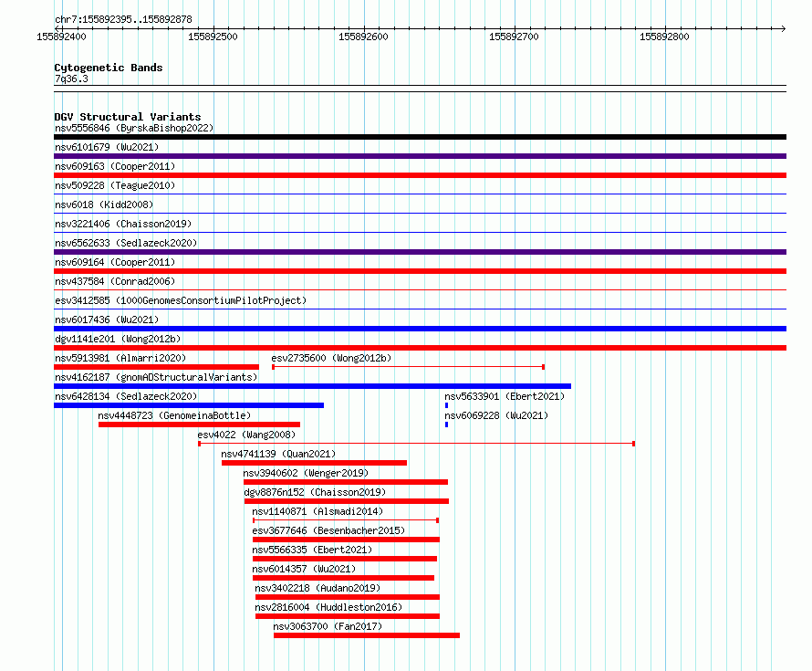This screenshot has height=671, width=812.
Task: Click dgv8876n152 (Chaisson2019) label
Action: [x=315, y=492]
